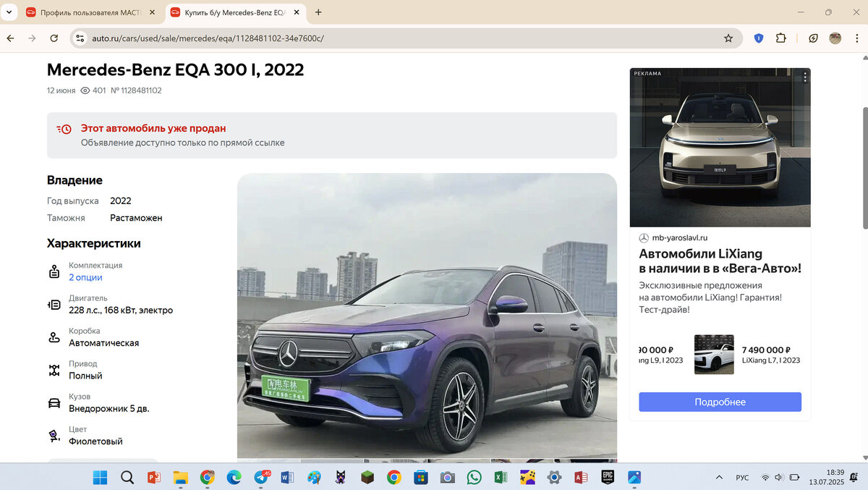Close the Mercedes-Benz EQA tab

pos(297,12)
